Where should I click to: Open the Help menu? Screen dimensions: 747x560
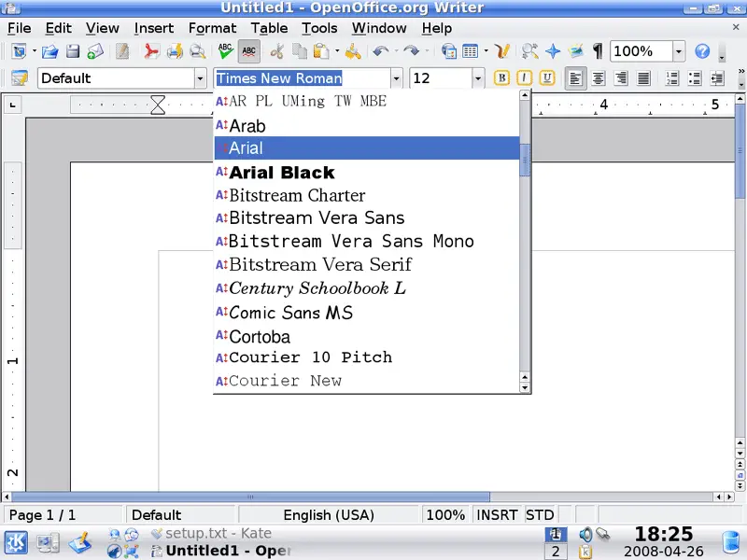tap(436, 28)
